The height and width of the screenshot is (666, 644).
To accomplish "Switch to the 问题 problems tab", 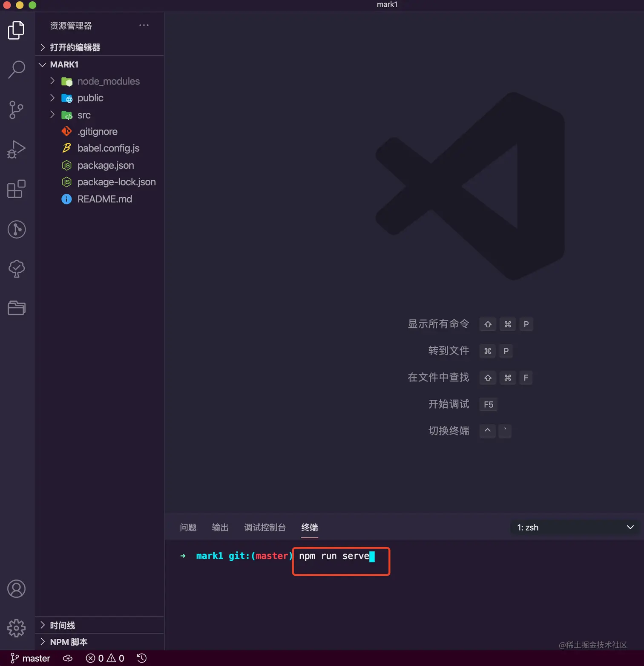I will pos(188,528).
